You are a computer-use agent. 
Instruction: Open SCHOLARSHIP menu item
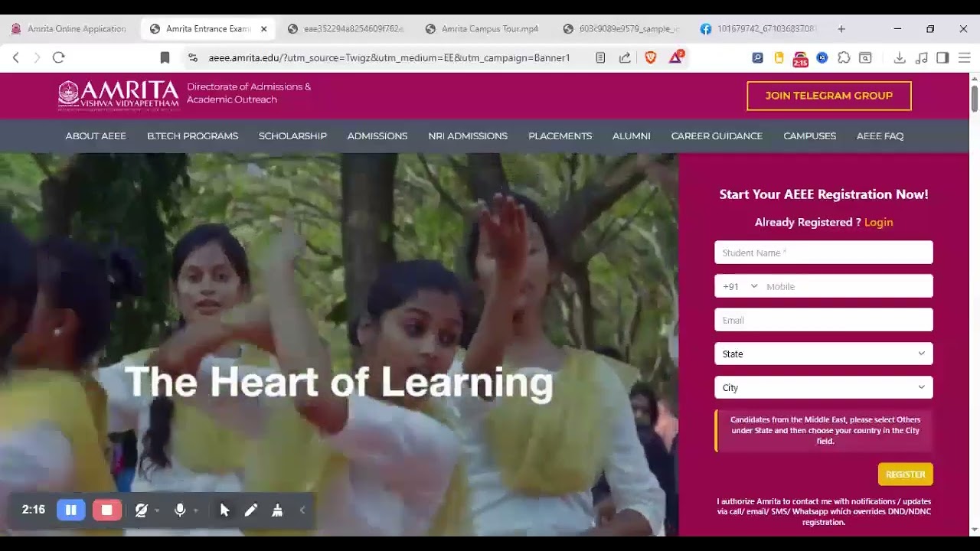coord(292,135)
